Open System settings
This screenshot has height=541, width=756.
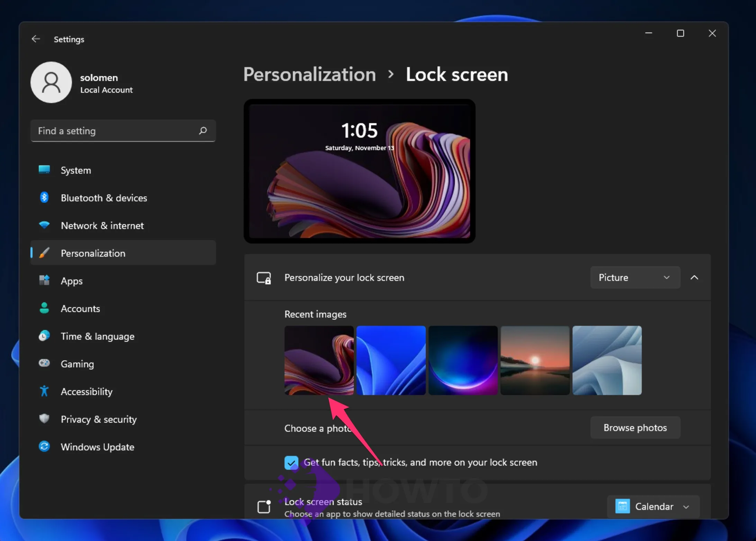coord(123,170)
